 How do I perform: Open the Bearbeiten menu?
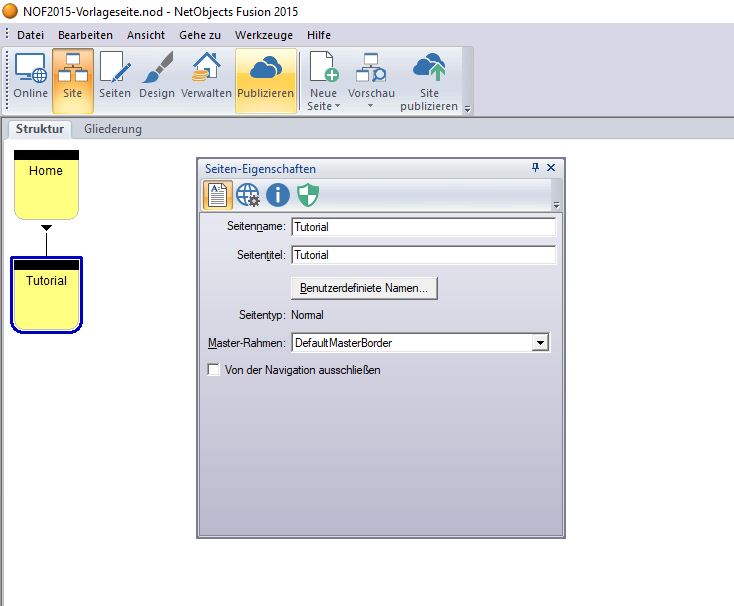click(x=85, y=35)
